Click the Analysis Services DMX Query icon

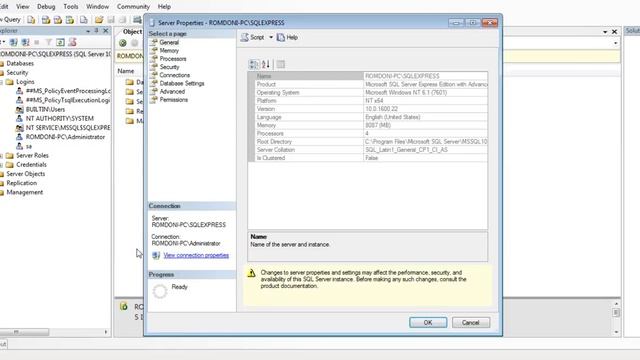[58, 20]
